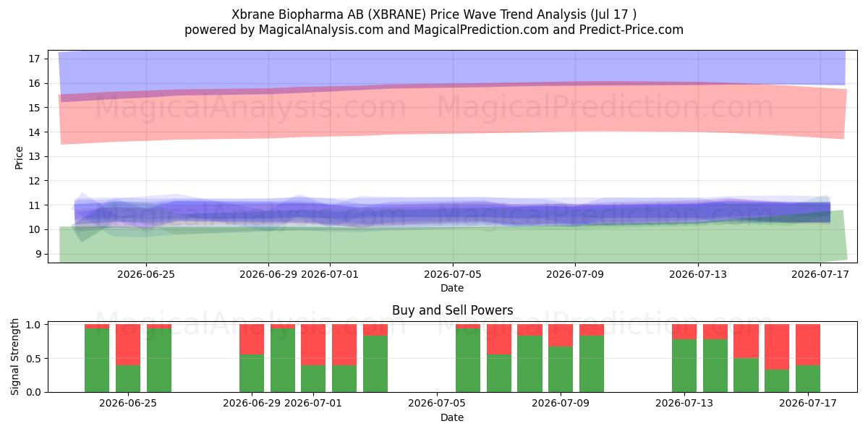Click 2026-06-25 date label under signal chart
The height and width of the screenshot is (434, 868).
pos(128,404)
